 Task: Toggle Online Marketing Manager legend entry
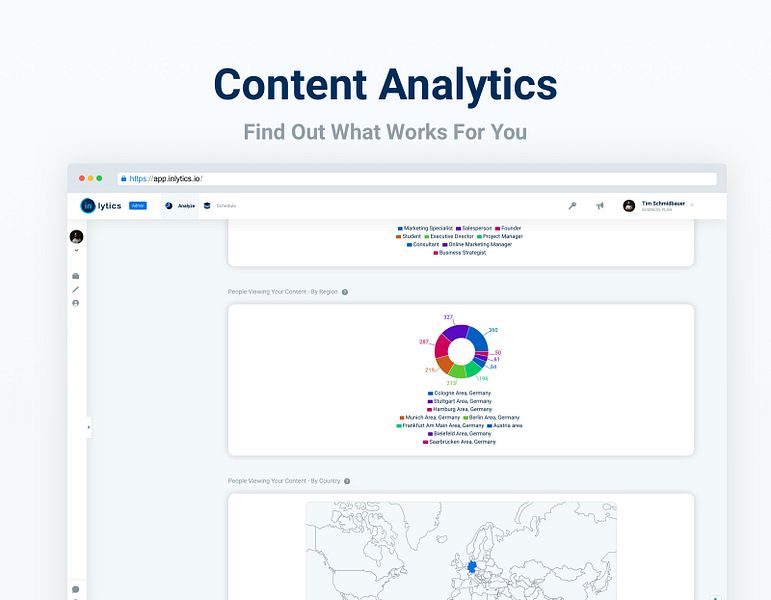pos(477,244)
